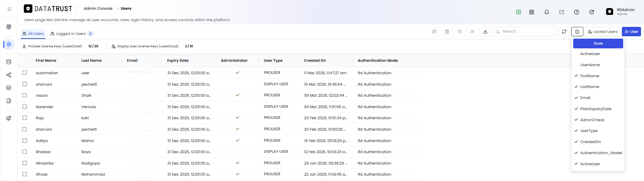The width and height of the screenshot is (644, 181).
Task: Click the refresh table icon
Action: coord(564,32)
